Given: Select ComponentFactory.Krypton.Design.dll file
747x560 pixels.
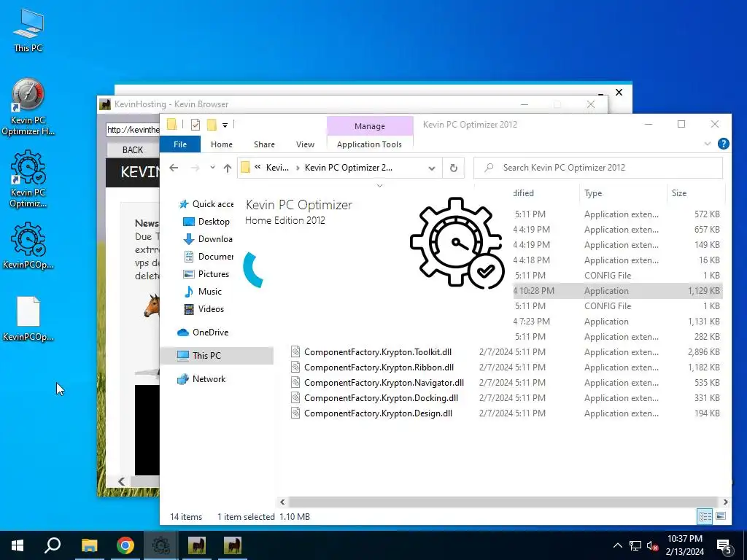Looking at the screenshot, I should (x=379, y=413).
